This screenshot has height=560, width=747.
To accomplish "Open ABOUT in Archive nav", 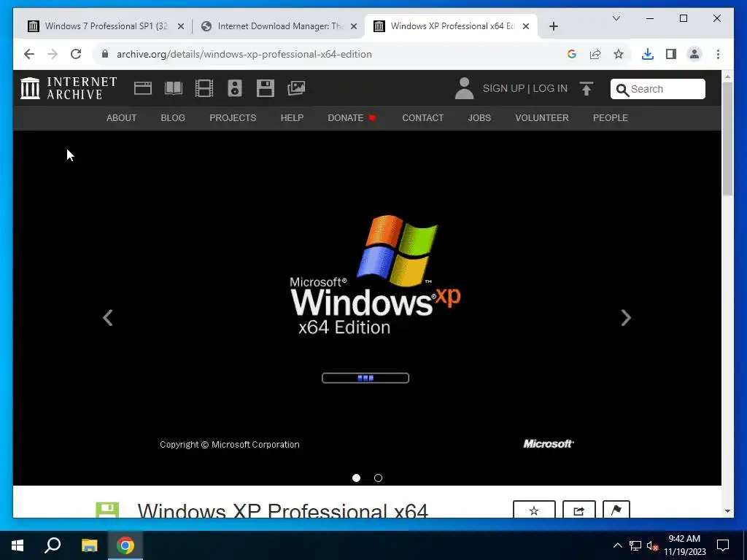I will tap(122, 118).
